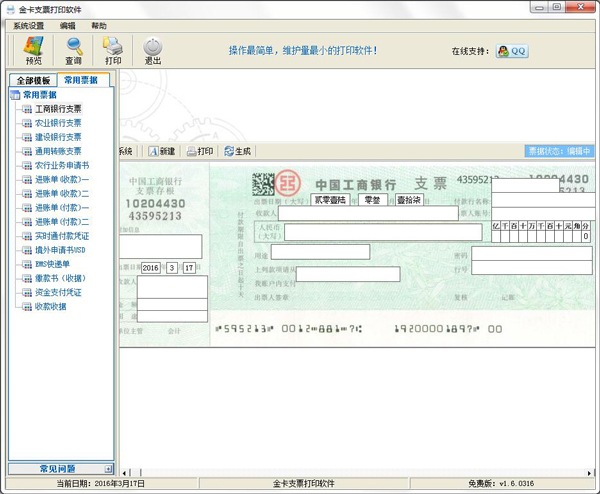Click the 贰零壹陆 year date field
This screenshot has height=494, width=600.
(330, 200)
